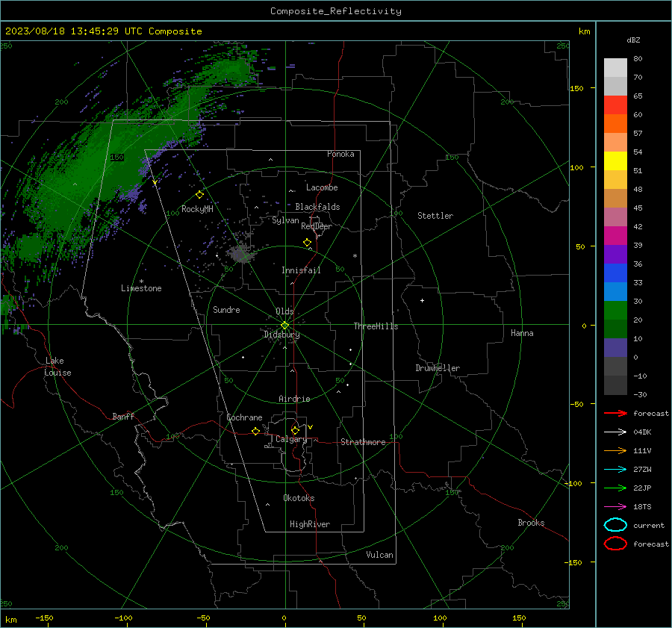Click the asterisk marker east of Innisfail

355,256
